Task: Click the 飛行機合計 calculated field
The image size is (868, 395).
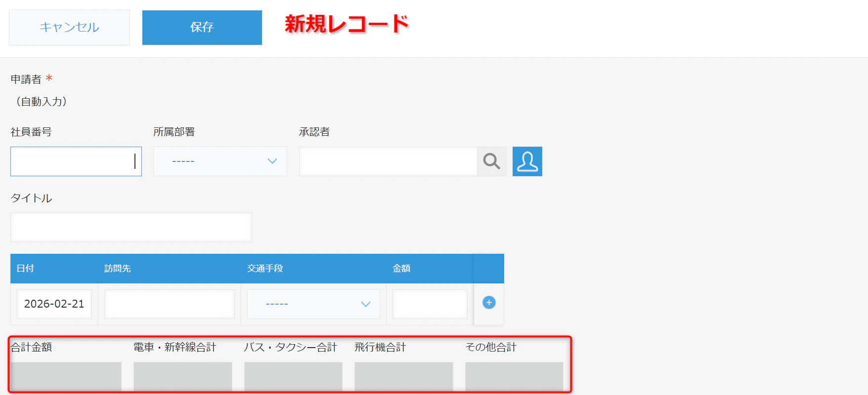Action: tap(404, 377)
